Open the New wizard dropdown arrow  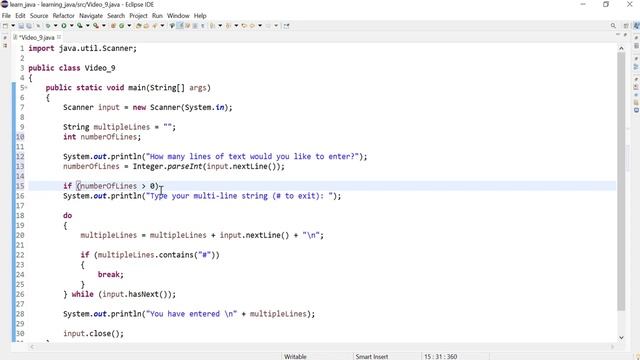point(13,26)
